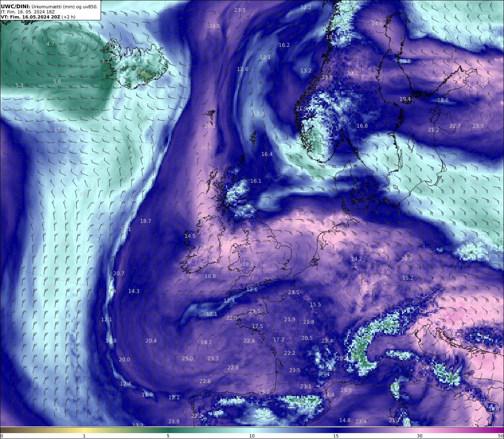The image size is (504, 439).
Task: Select the value 24.8 over eastern Germany
Action: pos(407,259)
